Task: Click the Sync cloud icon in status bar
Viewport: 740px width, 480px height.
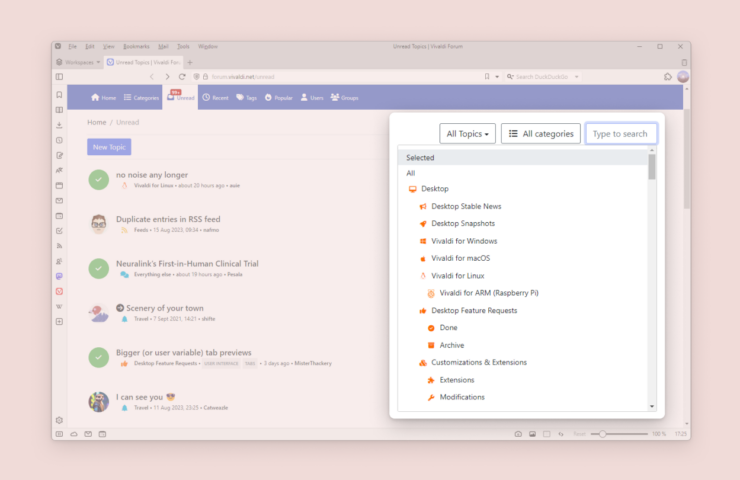Action: click(x=74, y=434)
